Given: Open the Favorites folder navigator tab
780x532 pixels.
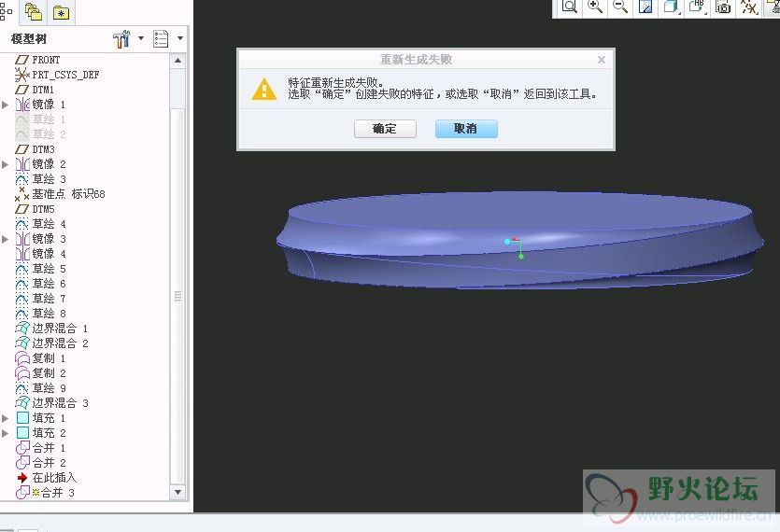Looking at the screenshot, I should pyautogui.click(x=61, y=13).
